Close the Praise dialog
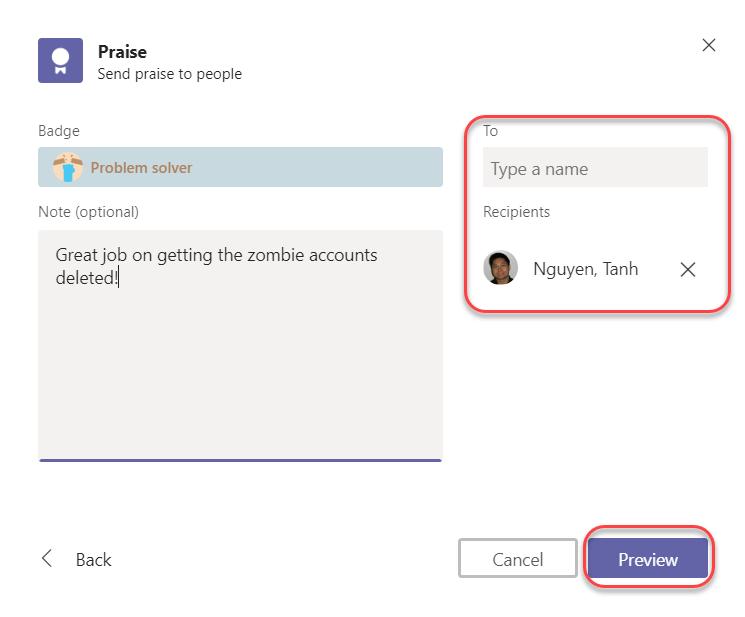 tap(709, 45)
